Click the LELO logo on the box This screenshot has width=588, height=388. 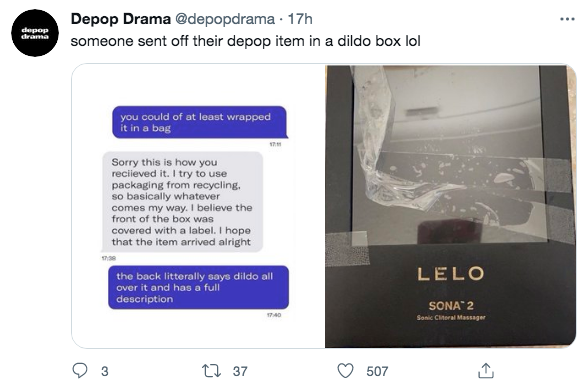click(x=450, y=274)
